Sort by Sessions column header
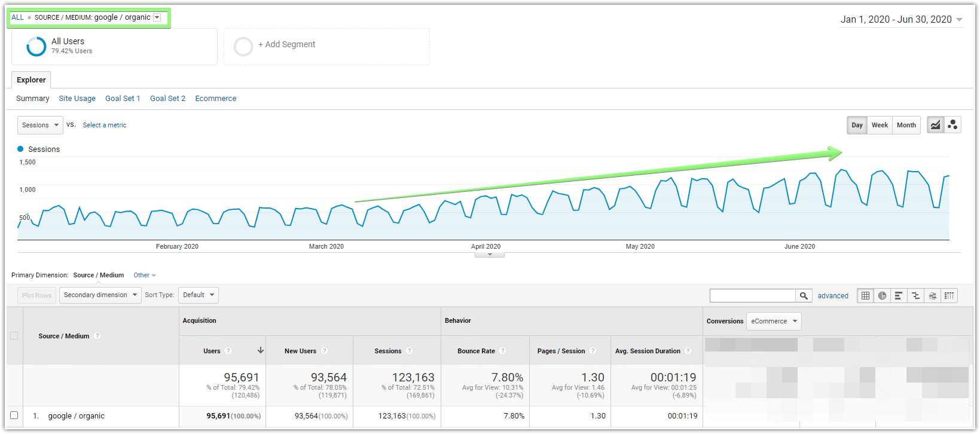This screenshot has width=980, height=434. pos(388,351)
